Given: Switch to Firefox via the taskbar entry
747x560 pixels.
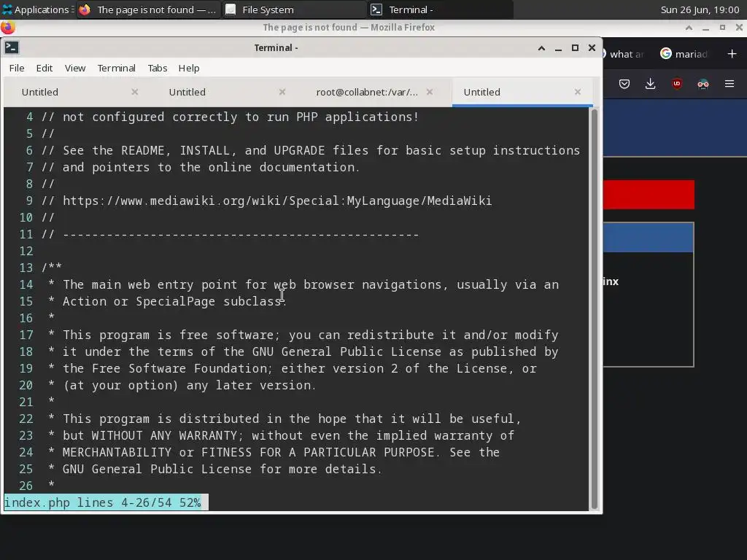Looking at the screenshot, I should [x=147, y=9].
